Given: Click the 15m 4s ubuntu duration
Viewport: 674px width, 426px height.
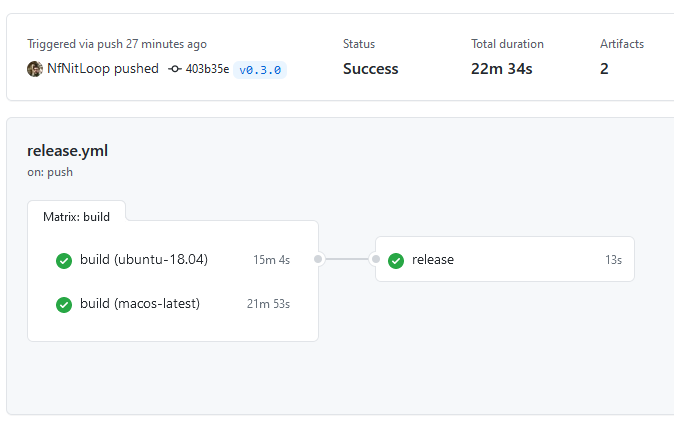Looking at the screenshot, I should [271, 260].
